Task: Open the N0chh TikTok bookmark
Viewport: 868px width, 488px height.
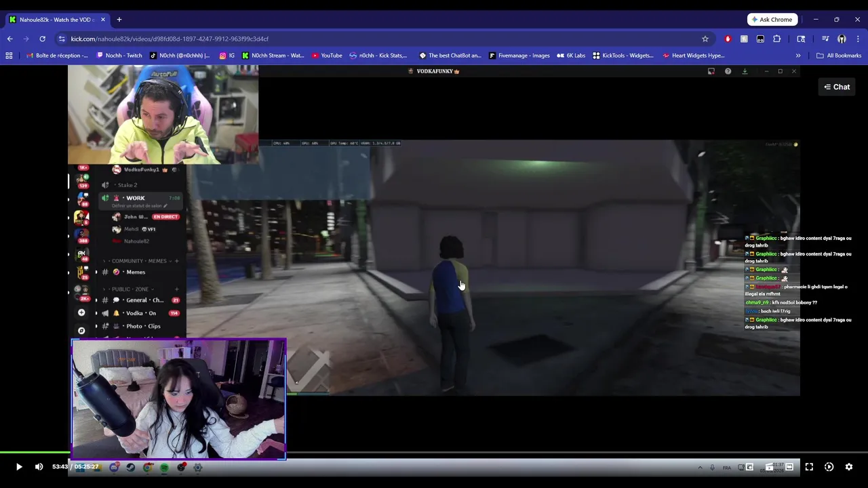Action: tap(180, 56)
